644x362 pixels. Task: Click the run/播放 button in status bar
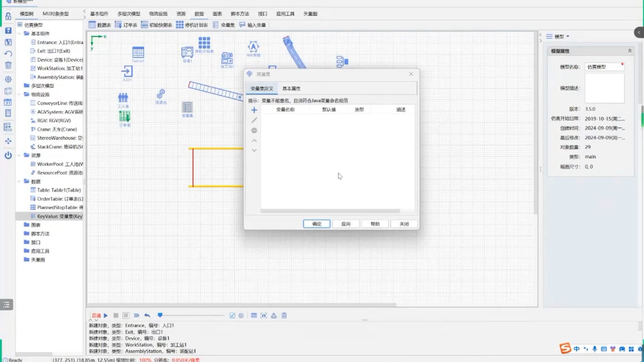coord(106,315)
